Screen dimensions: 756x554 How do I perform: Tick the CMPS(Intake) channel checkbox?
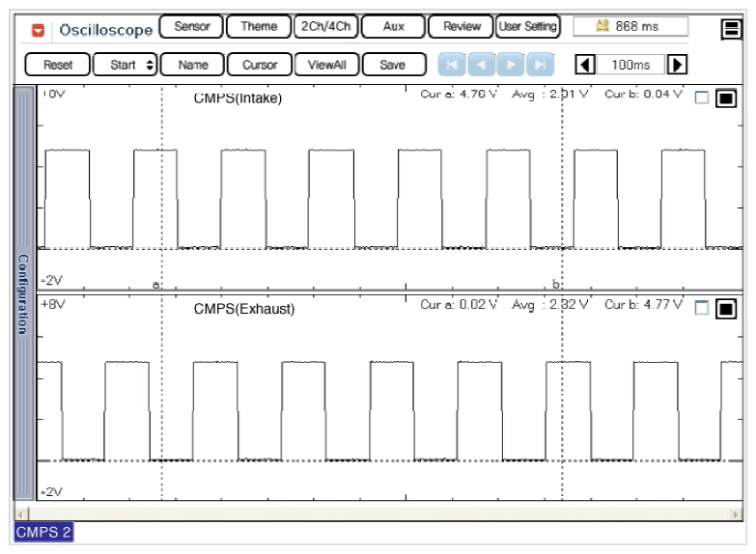[x=701, y=97]
